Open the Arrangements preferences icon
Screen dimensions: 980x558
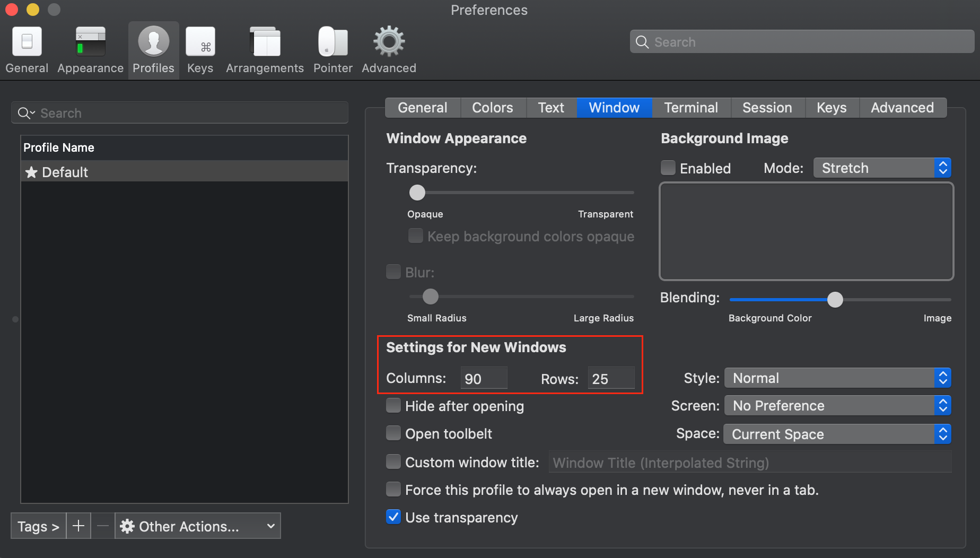pos(265,41)
